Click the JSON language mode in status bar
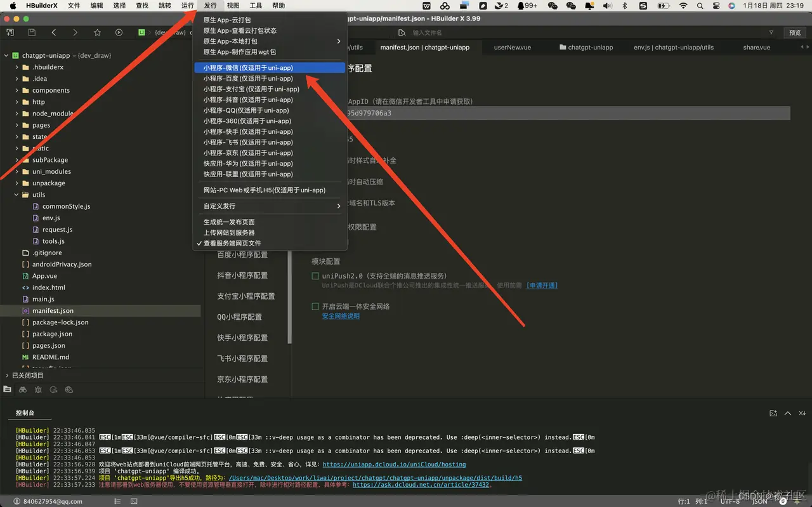This screenshot has width=812, height=507. pos(760,501)
